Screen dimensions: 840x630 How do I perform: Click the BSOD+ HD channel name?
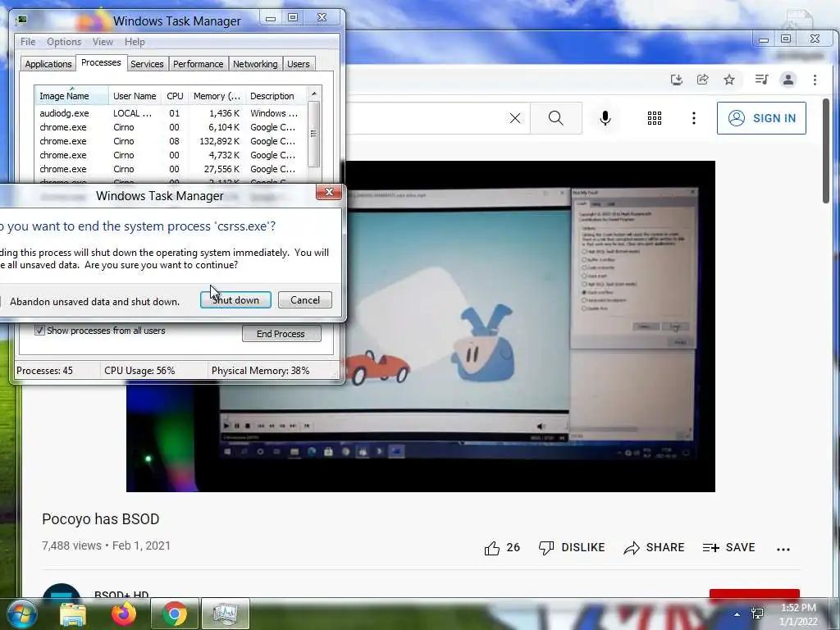pyautogui.click(x=121, y=594)
